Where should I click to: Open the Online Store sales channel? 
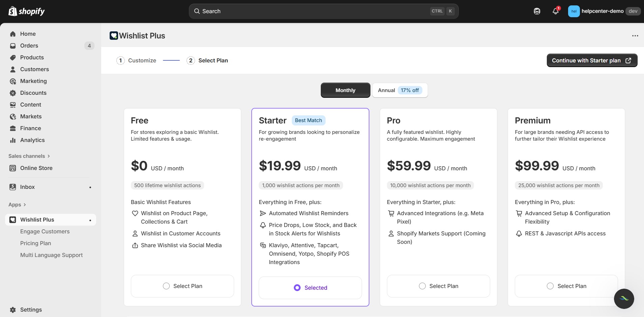36,168
